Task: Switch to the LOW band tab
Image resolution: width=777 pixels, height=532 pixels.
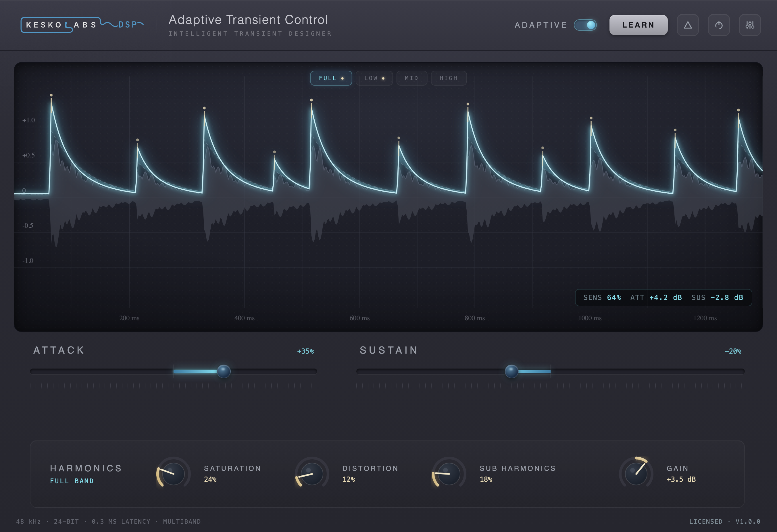Action: [x=374, y=78]
